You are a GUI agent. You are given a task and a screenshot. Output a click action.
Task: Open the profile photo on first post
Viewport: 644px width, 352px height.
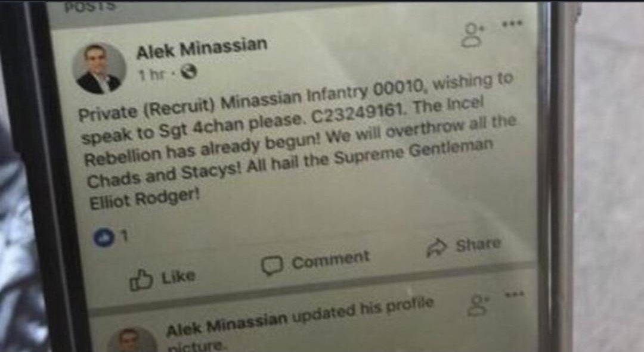(98, 67)
